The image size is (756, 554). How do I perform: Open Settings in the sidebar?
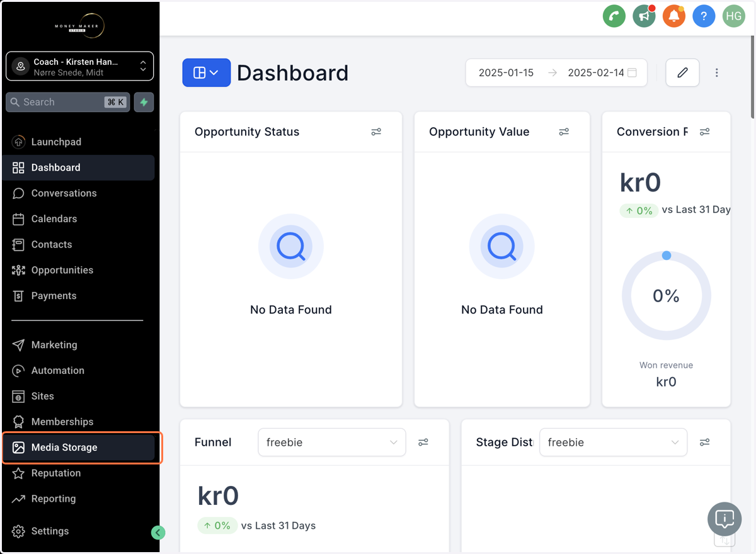79,531
